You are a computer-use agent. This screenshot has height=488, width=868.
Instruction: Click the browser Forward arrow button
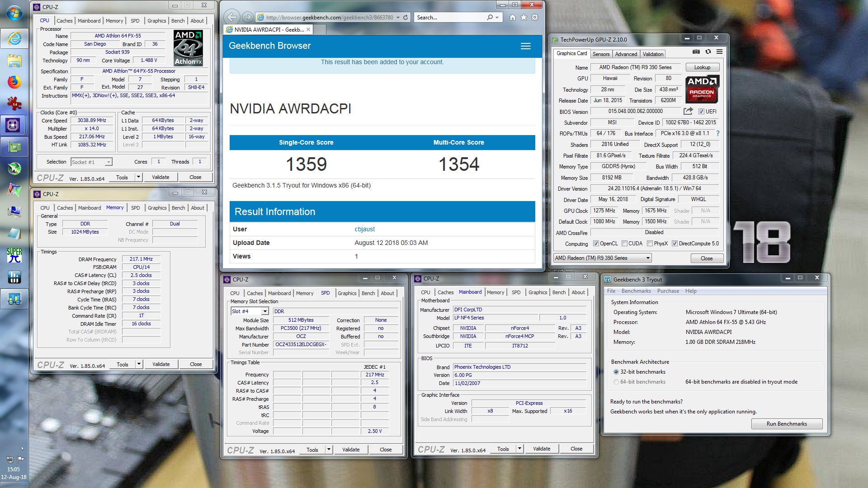click(x=247, y=17)
